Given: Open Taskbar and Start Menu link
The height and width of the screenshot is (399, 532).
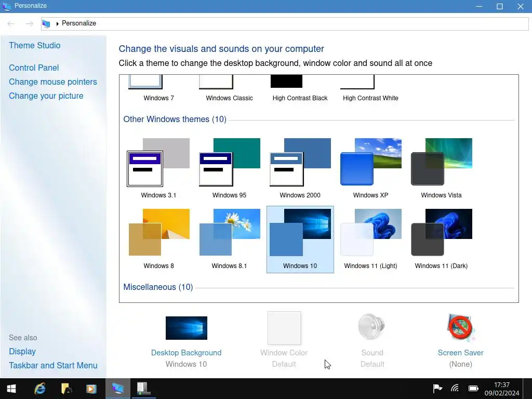Looking at the screenshot, I should [x=53, y=365].
